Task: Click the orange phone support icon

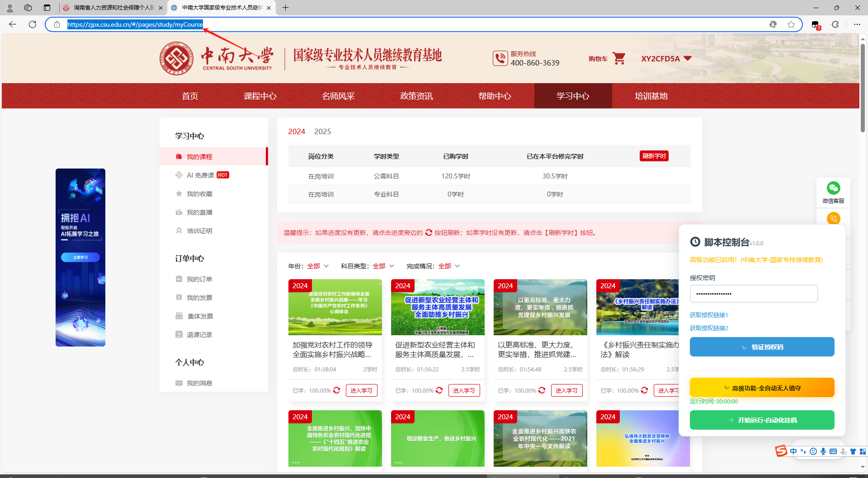Action: pos(833,219)
